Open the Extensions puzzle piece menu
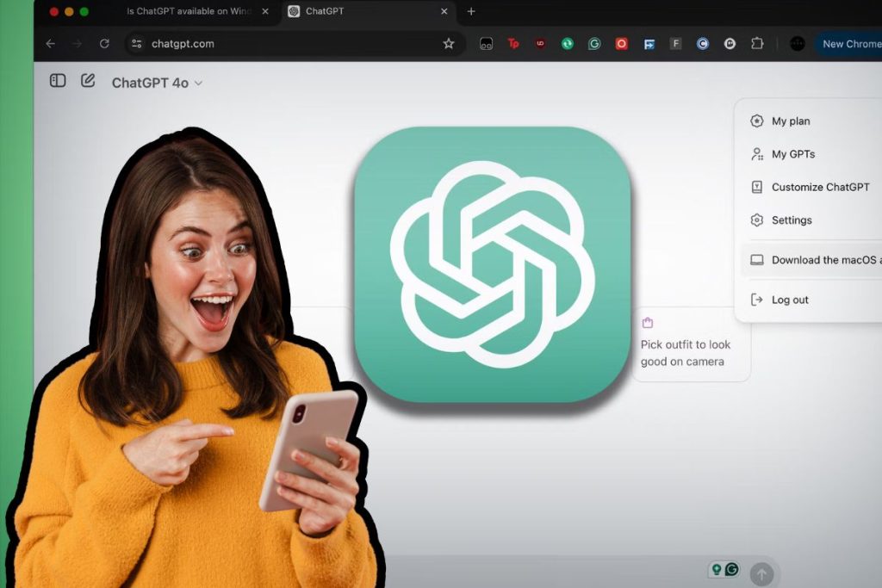Viewport: 882px width, 588px height. click(757, 43)
